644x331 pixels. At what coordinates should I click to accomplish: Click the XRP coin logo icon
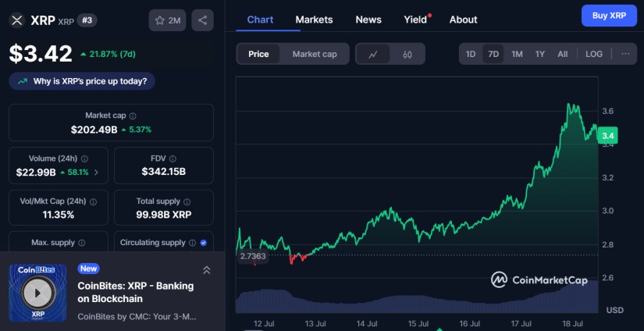(17, 20)
